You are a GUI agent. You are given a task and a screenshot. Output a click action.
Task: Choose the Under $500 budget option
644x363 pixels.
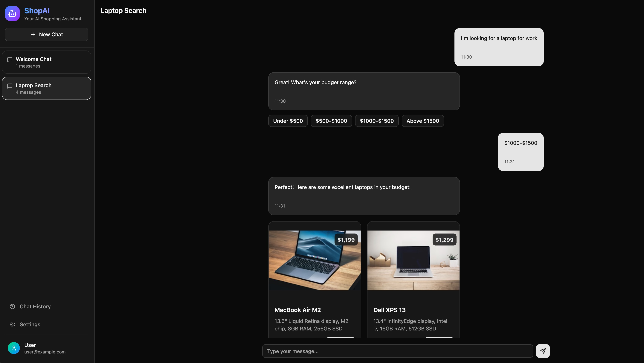pyautogui.click(x=288, y=121)
